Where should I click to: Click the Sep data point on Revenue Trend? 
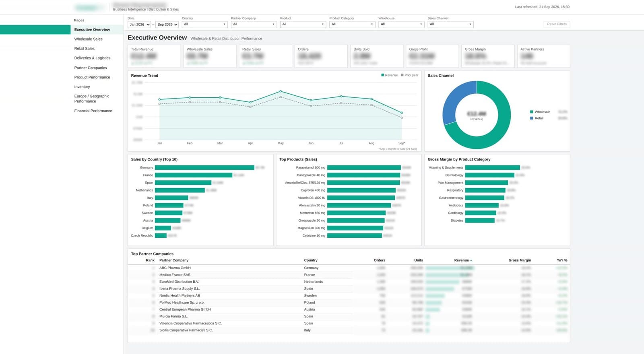(x=402, y=113)
